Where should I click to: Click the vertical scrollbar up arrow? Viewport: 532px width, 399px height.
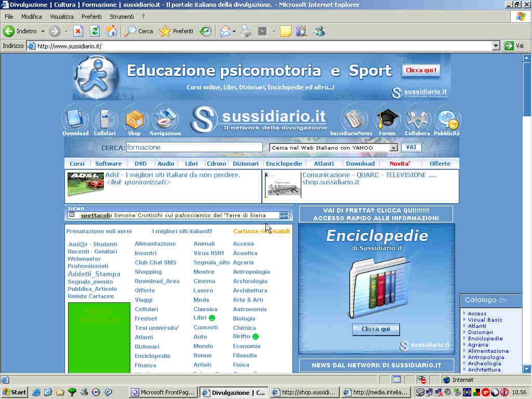(527, 58)
